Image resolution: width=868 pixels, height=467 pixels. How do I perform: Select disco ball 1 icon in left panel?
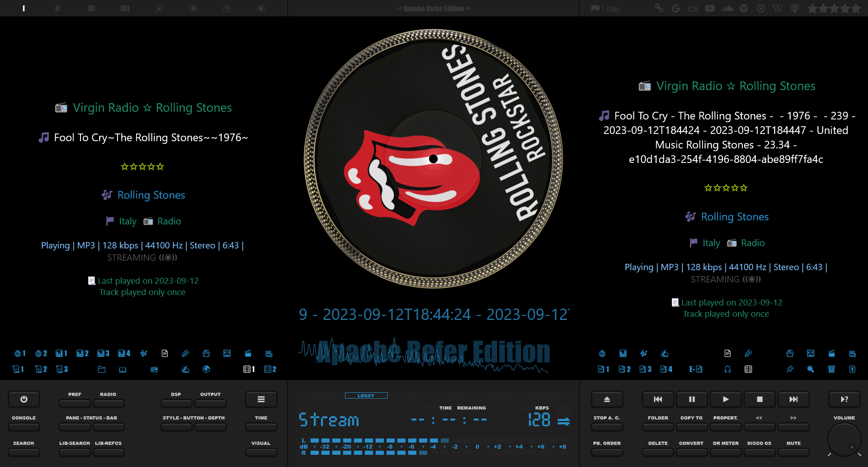tap(20, 353)
